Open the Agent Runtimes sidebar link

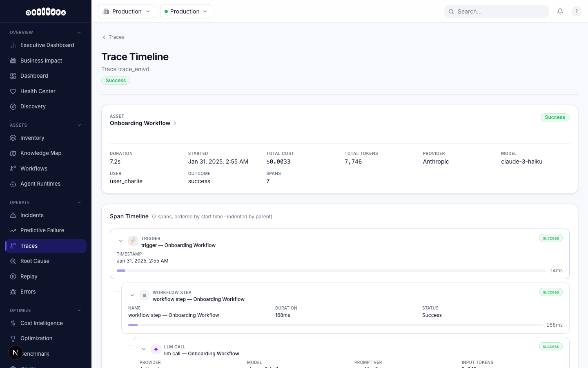[x=46, y=184]
